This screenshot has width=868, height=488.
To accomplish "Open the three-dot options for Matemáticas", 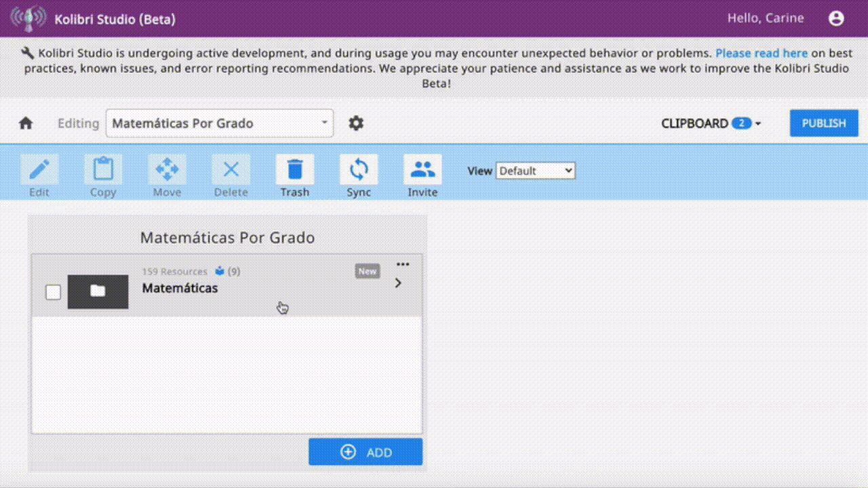I will pyautogui.click(x=403, y=264).
